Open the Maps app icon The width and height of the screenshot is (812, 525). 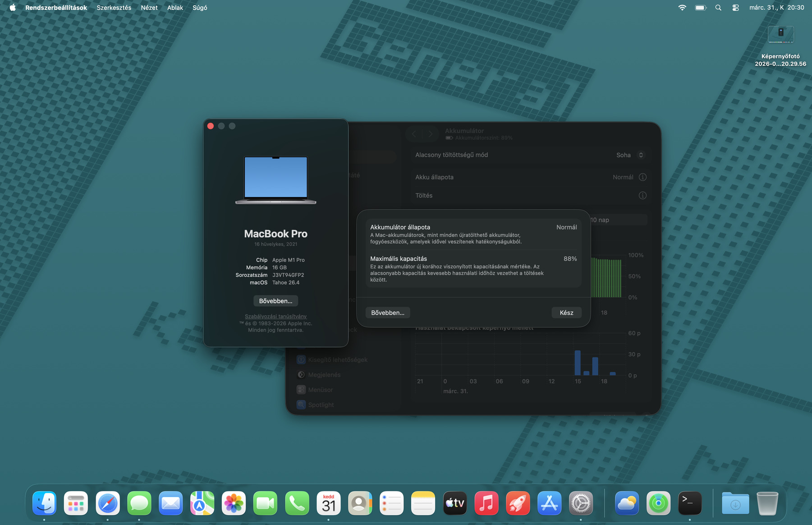(x=202, y=503)
